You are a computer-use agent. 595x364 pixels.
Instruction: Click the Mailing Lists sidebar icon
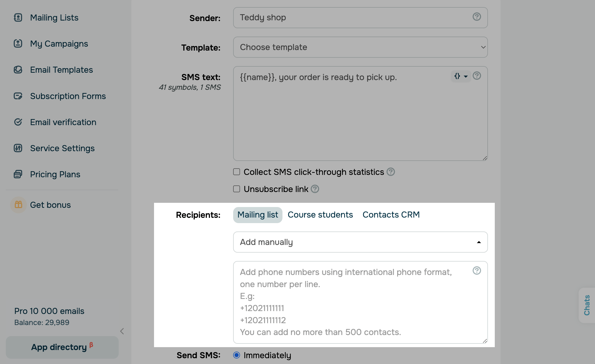[18, 18]
